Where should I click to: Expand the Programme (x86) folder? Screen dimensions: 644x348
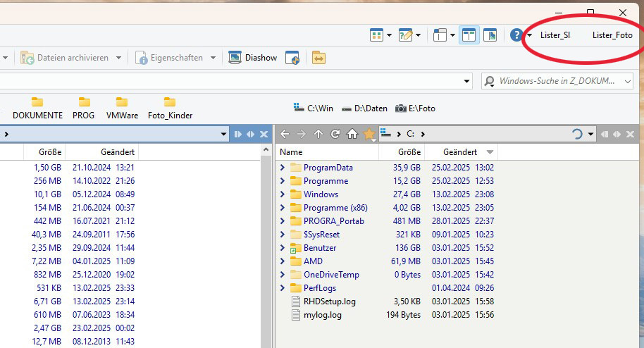282,208
